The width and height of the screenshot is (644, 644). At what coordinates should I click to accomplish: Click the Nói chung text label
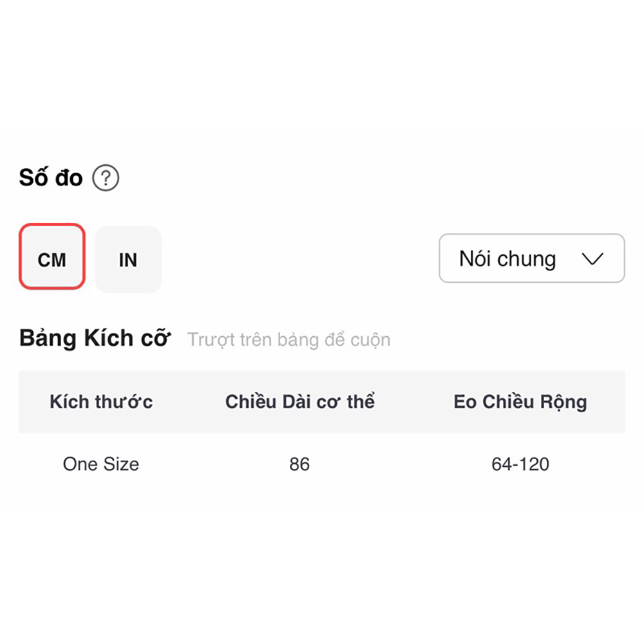tap(507, 259)
